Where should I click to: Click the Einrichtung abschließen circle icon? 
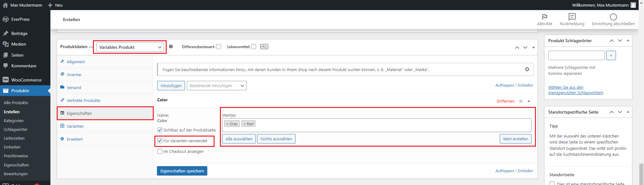pyautogui.click(x=613, y=17)
